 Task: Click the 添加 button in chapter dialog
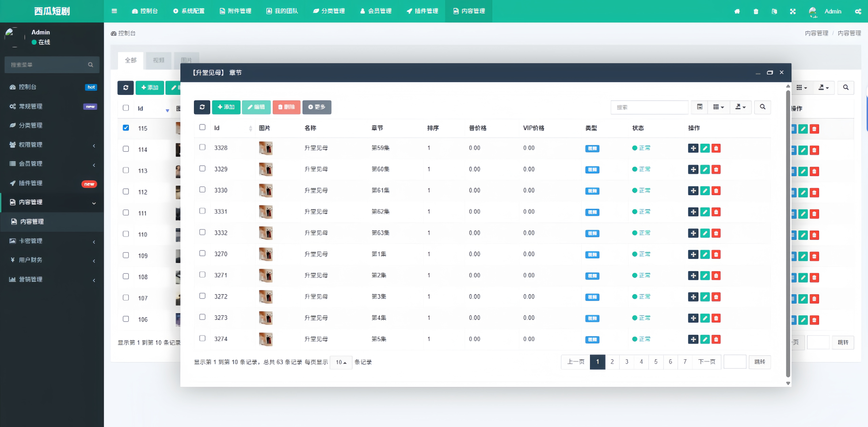pyautogui.click(x=226, y=107)
